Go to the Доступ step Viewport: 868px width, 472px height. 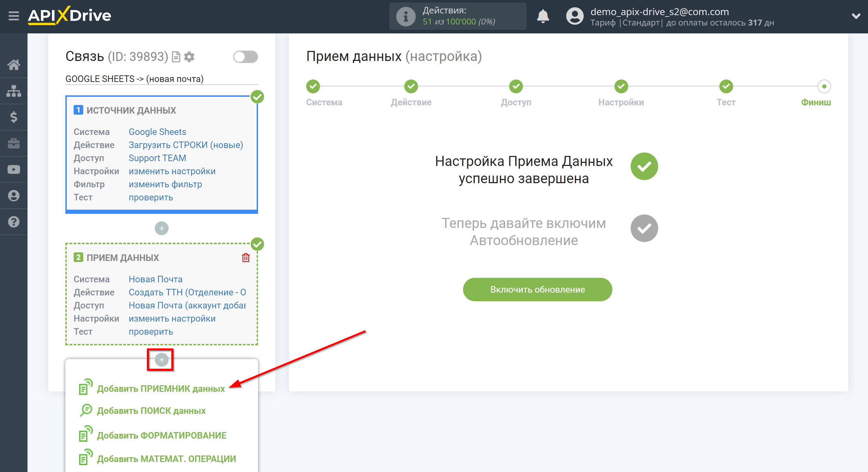[x=516, y=86]
